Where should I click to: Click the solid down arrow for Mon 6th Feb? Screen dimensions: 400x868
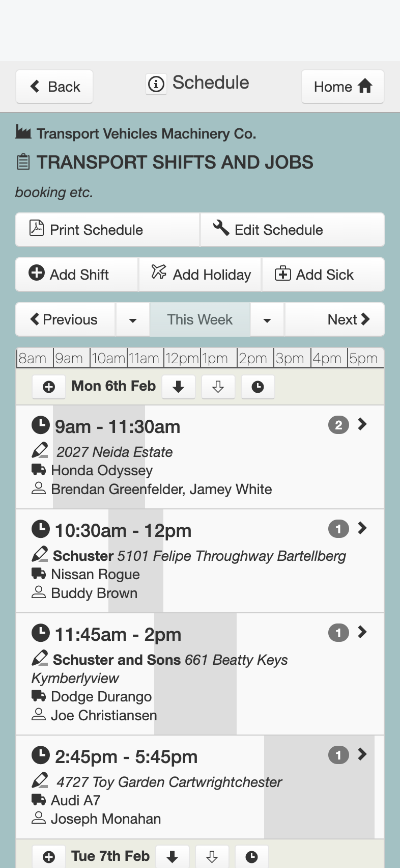coord(178,387)
